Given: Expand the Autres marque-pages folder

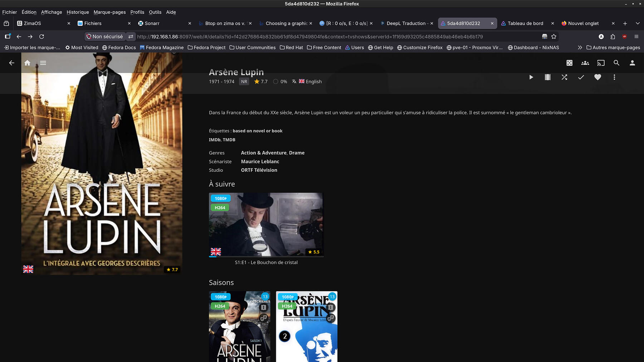Looking at the screenshot, I should (613, 48).
